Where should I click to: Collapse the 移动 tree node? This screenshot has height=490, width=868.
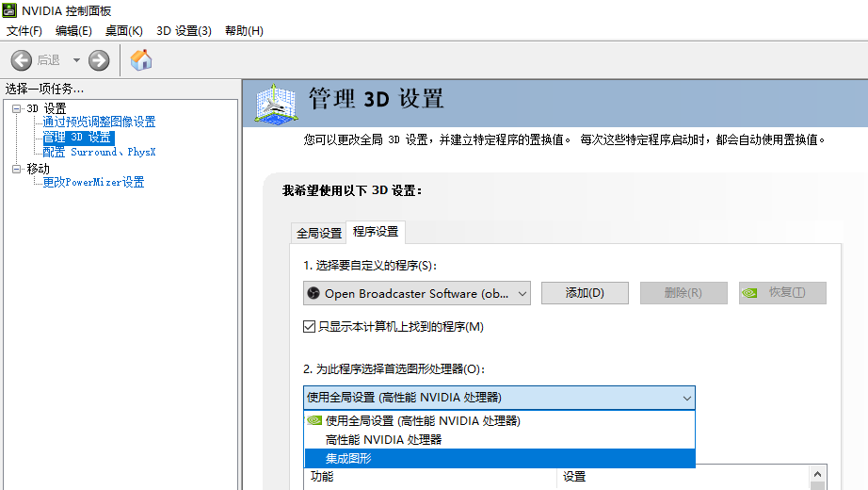(x=17, y=169)
